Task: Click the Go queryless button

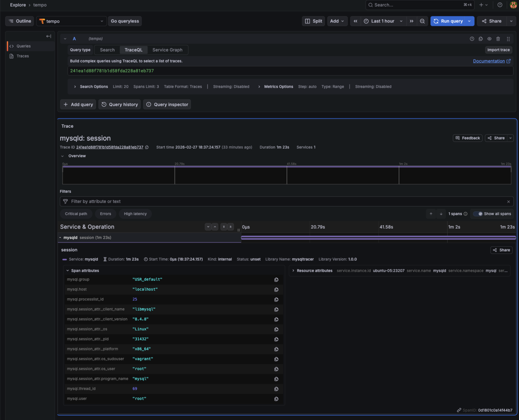Action: pyautogui.click(x=125, y=21)
